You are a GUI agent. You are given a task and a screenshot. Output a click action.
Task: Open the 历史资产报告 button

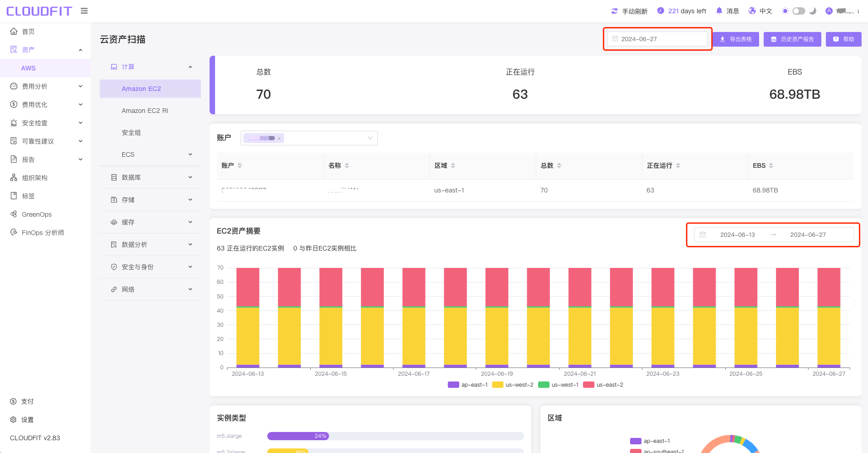coord(793,39)
